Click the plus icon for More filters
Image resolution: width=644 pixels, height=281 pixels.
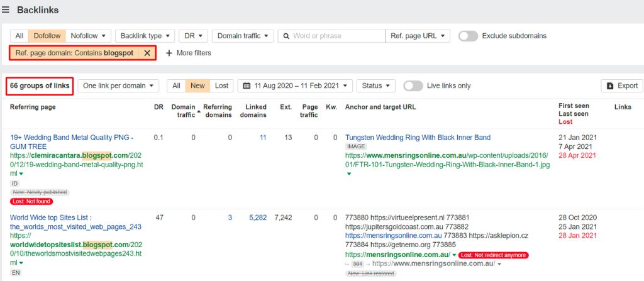[x=169, y=53]
